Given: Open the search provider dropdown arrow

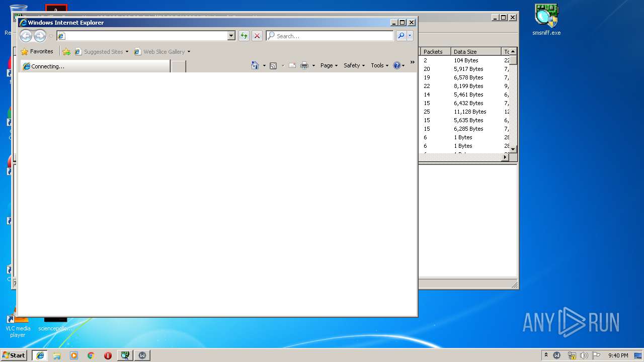Looking at the screenshot, I should [x=410, y=36].
